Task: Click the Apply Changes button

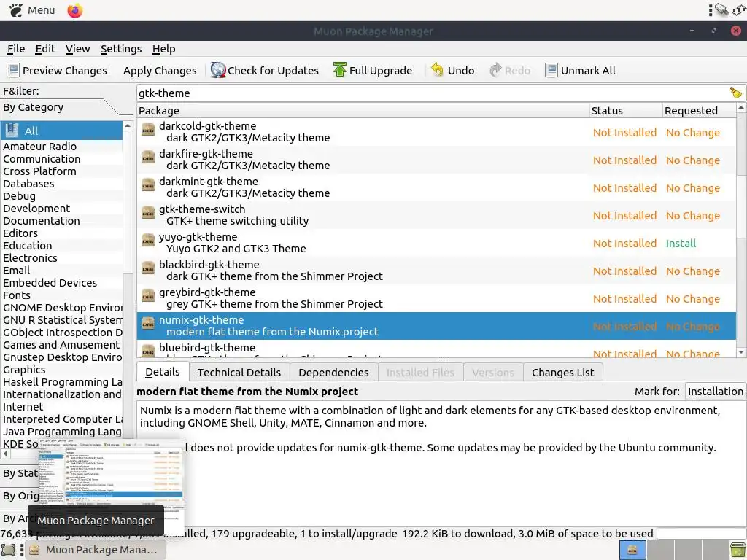Action: coord(160,71)
